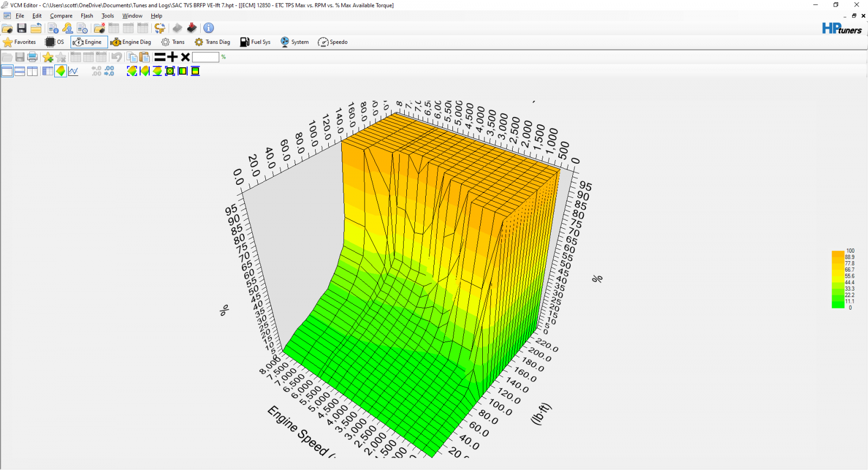
Task: Open the Trans section
Action: tap(173, 42)
